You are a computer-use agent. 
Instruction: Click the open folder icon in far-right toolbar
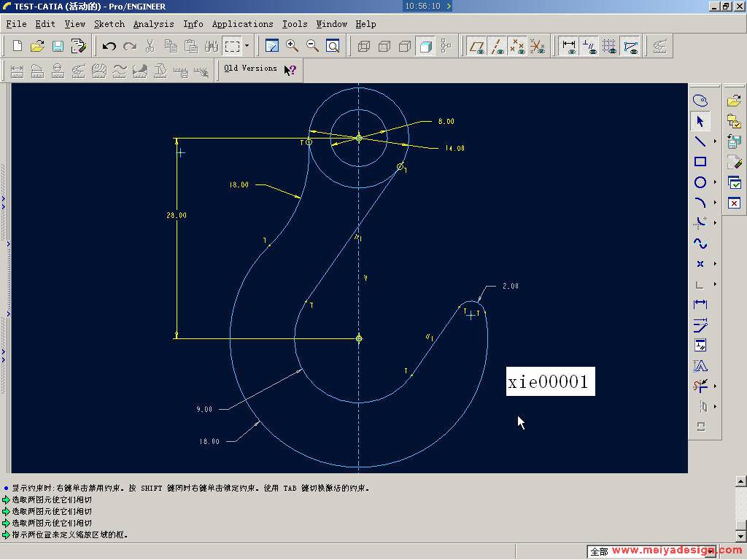click(734, 101)
